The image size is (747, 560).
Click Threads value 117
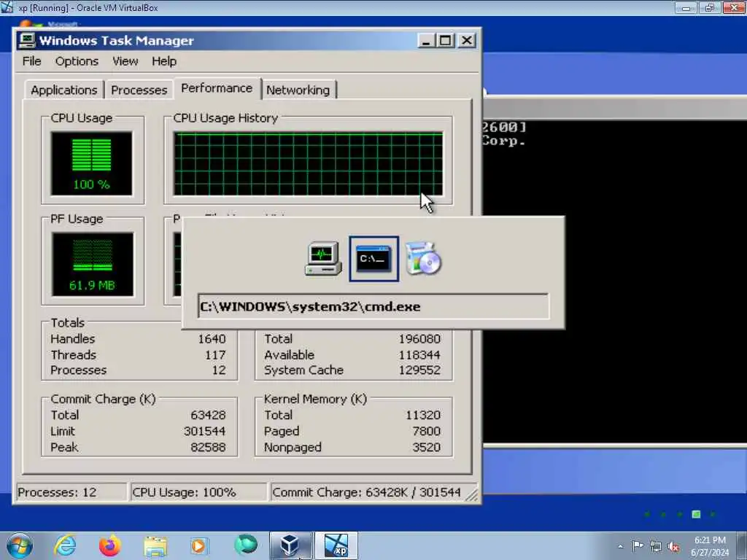[x=215, y=355]
